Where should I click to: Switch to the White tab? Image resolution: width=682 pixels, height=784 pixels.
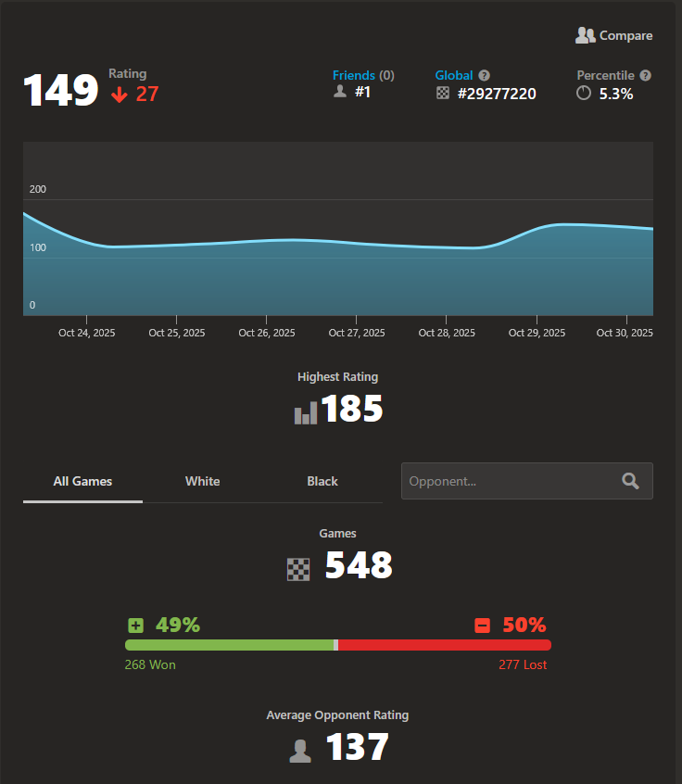tap(203, 482)
